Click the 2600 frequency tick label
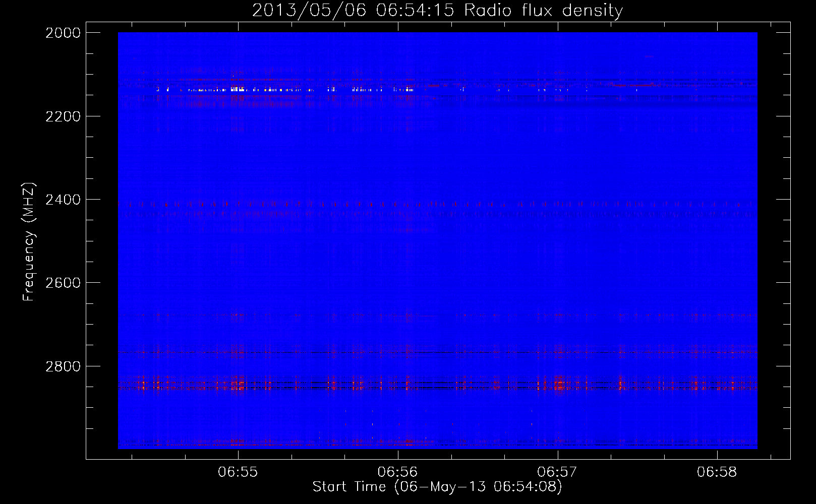816x504 pixels. [63, 283]
